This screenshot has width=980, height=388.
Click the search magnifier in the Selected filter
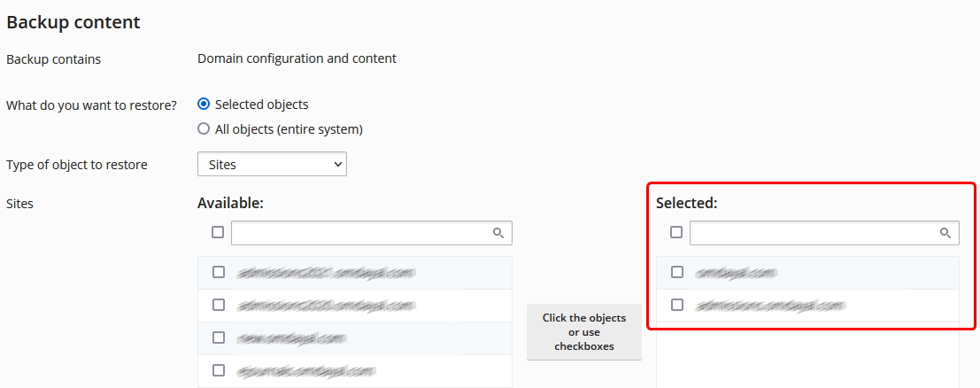pos(945,233)
